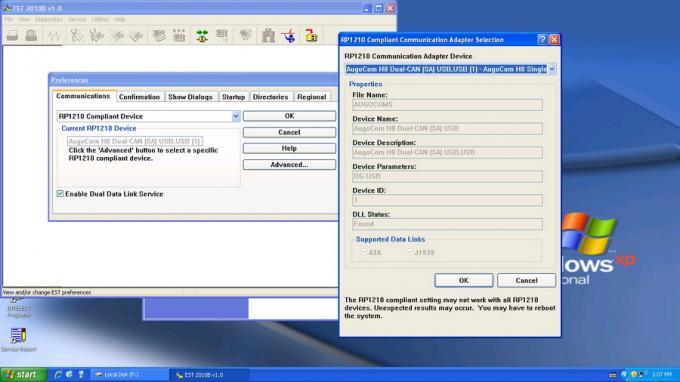Click the binoculars-style toolbar icon
The image size is (680, 382).
tap(268, 36)
